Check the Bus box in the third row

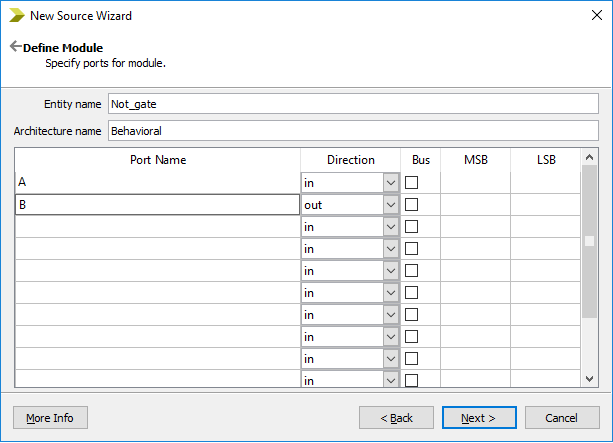411,227
